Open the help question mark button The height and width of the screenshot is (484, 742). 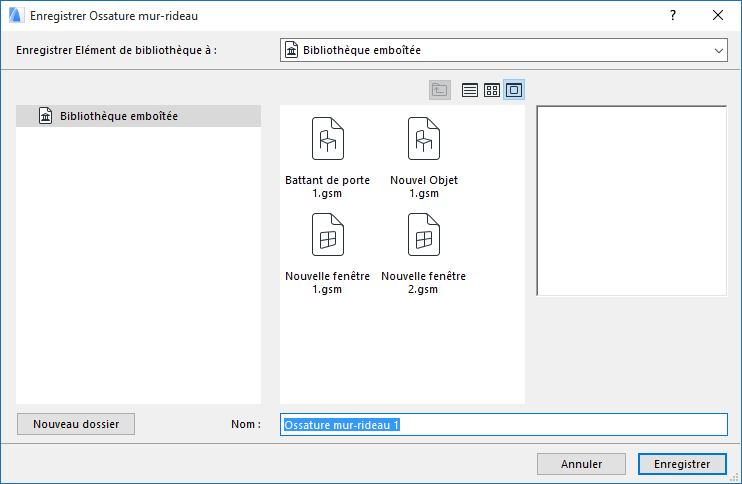click(672, 16)
